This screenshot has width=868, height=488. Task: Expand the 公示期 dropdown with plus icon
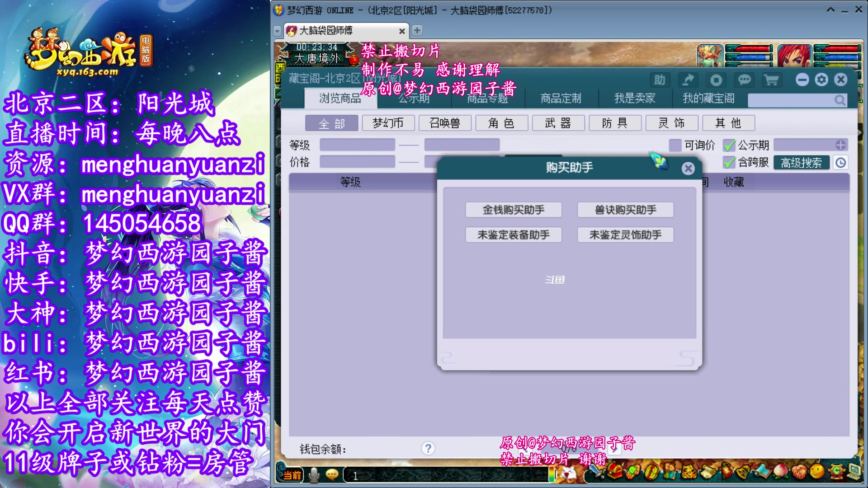point(840,145)
